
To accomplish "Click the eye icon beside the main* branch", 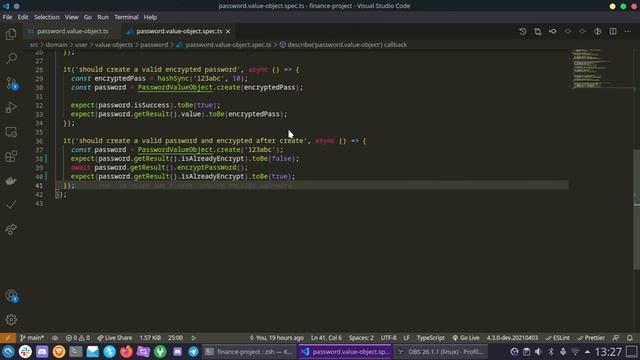I will coord(55,338).
